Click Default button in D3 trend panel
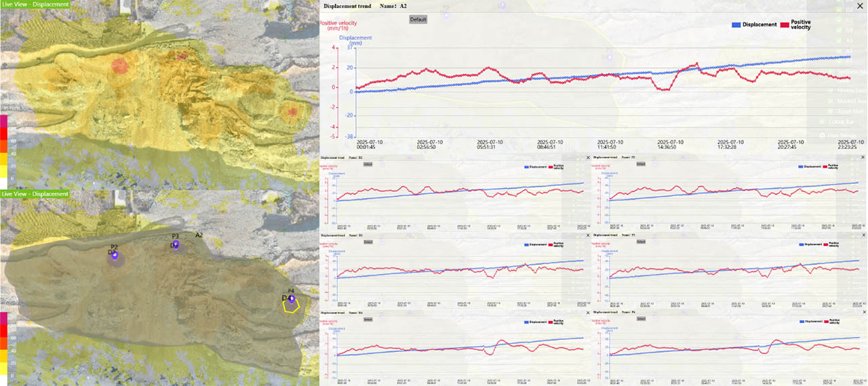868x386 pixels. [368, 242]
